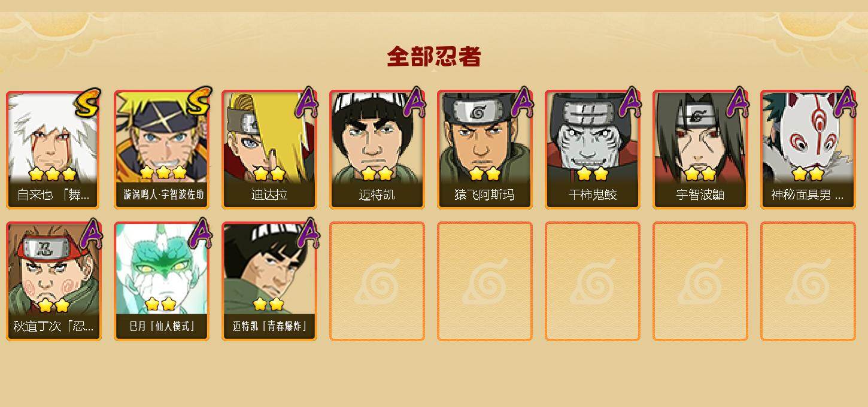The width and height of the screenshot is (868, 407).
Task: Open the 巳月「仙人模式」 card
Action: point(162,281)
